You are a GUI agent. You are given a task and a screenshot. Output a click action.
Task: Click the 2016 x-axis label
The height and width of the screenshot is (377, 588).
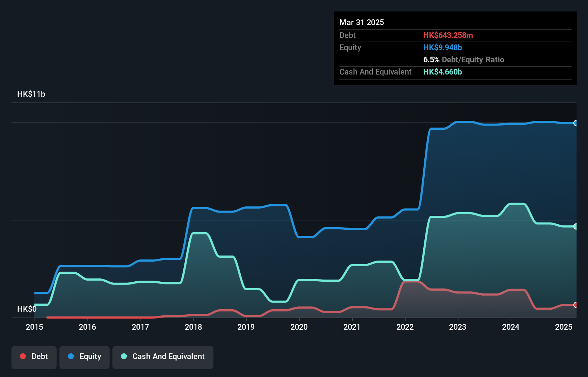click(87, 327)
